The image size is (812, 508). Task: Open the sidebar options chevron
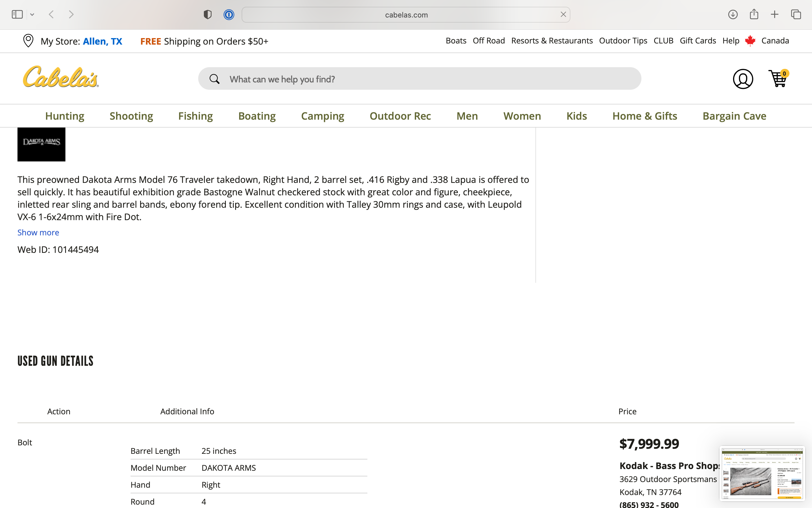pos(32,14)
